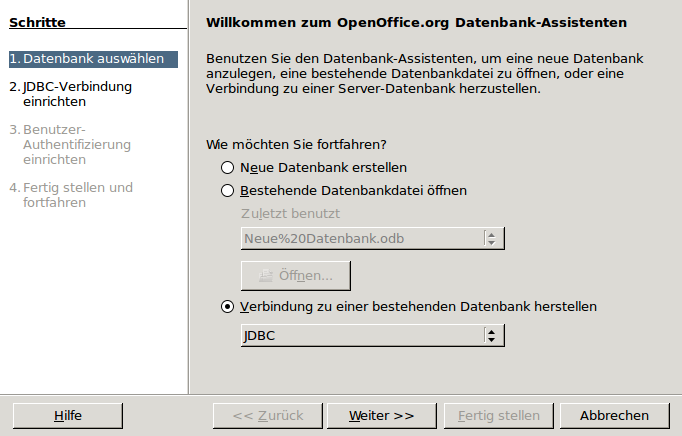682x436 pixels.
Task: Select "Neue Datenbank erstellen" radio option
Action: click(228, 168)
